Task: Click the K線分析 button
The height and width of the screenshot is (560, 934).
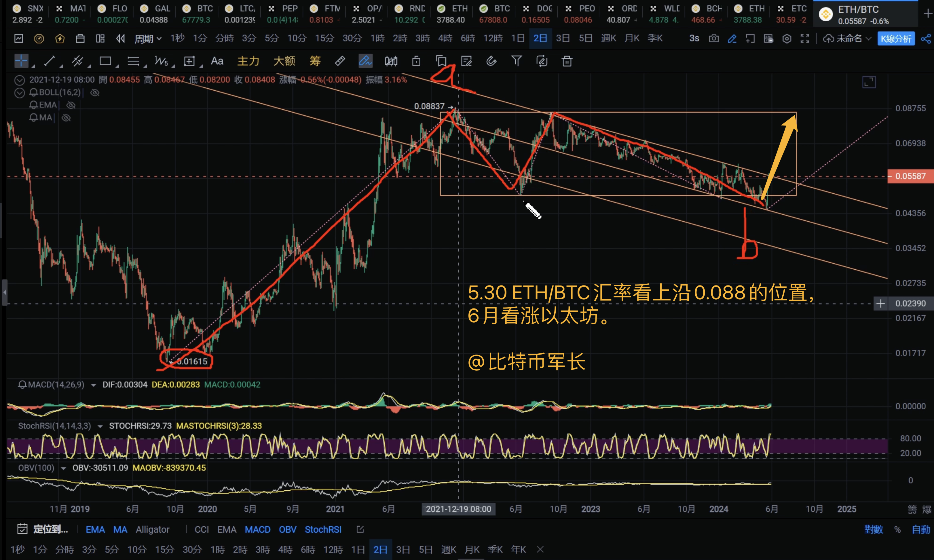Action: pos(896,39)
